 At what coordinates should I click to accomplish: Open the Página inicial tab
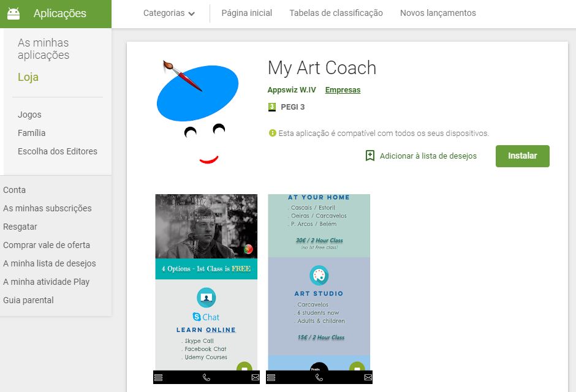(247, 13)
